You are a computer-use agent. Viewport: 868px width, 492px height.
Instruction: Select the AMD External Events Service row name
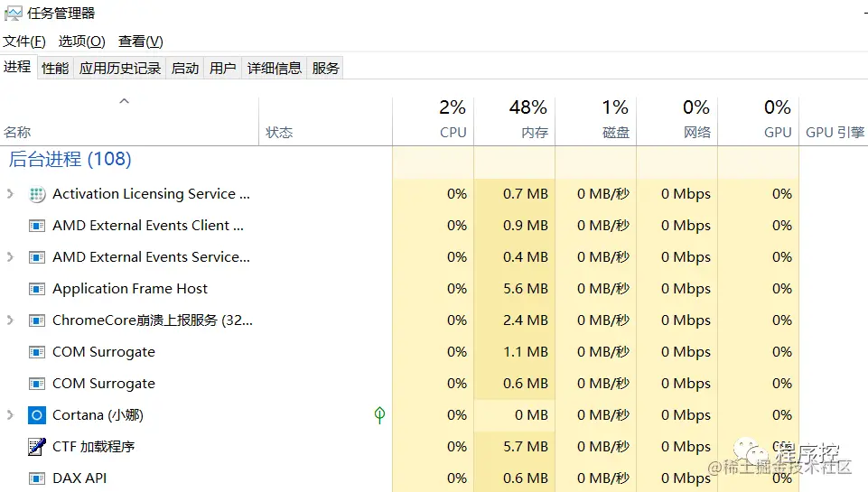click(x=151, y=256)
